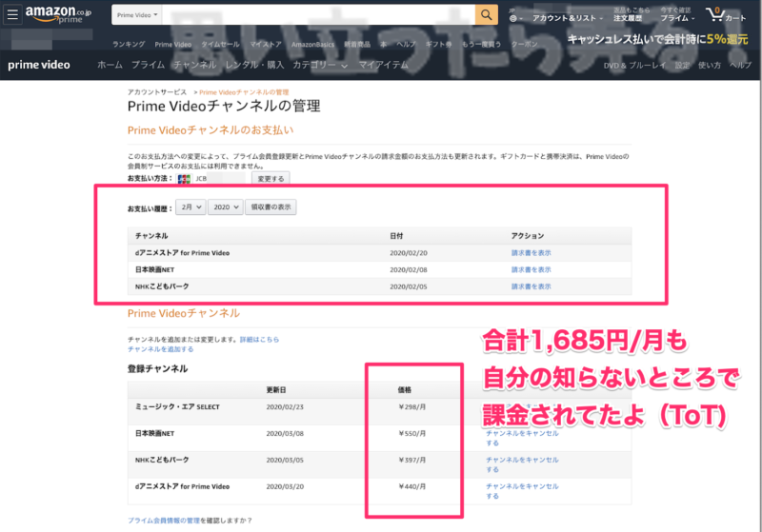The height and width of the screenshot is (532, 762).
Task: Switch to the チャンネル tab
Action: pos(195,65)
